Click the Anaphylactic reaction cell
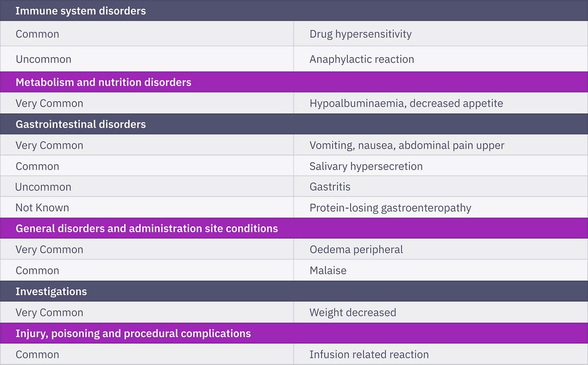This screenshot has width=588, height=365. click(441, 59)
